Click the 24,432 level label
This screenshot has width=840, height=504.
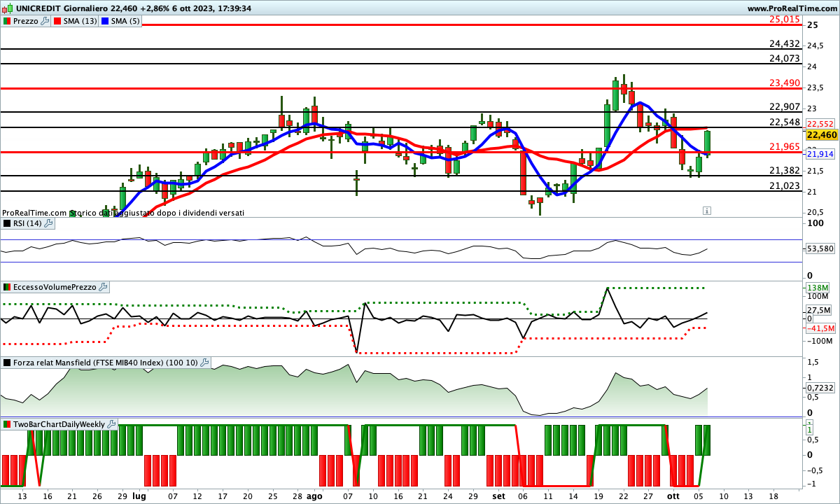coord(784,43)
